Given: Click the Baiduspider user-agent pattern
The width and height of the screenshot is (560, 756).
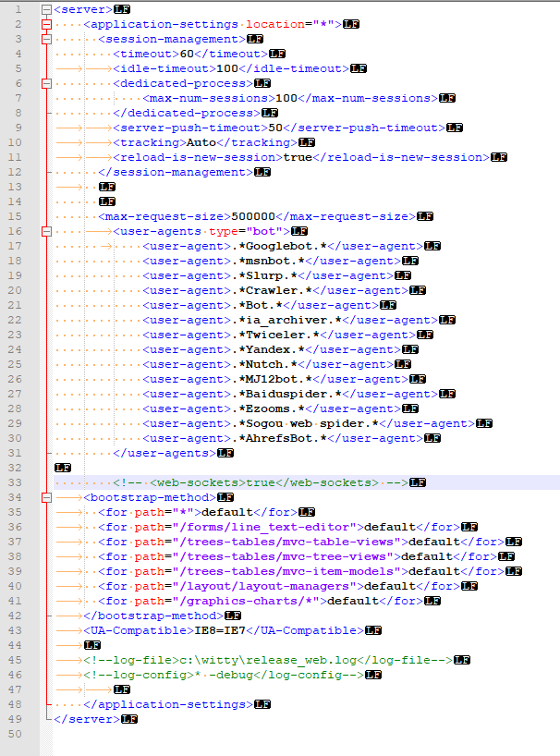Looking at the screenshot, I should click(286, 394).
